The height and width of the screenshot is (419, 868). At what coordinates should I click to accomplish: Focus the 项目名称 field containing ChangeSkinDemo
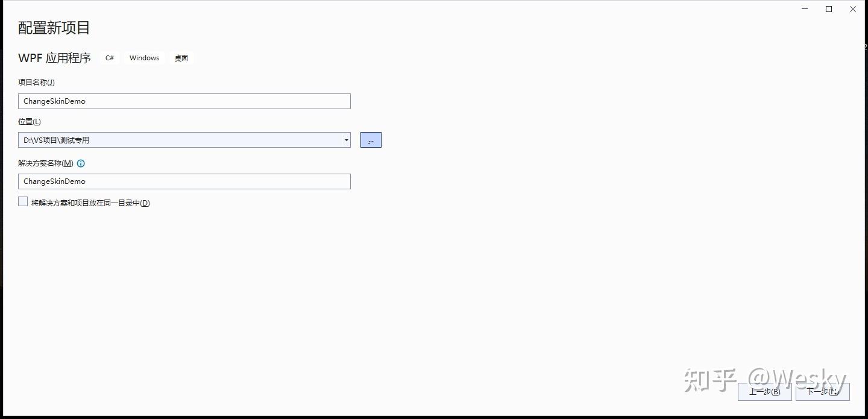point(184,101)
